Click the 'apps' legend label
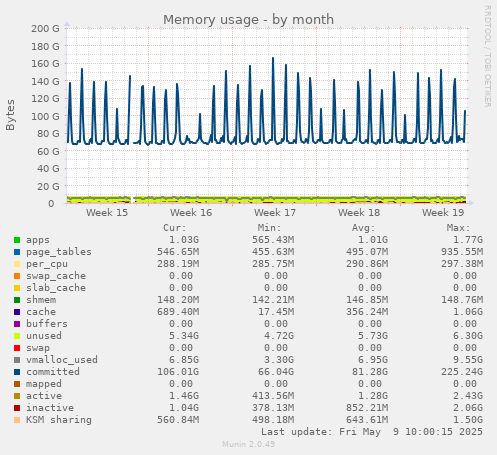This screenshot has width=497, height=455. pos(38,240)
